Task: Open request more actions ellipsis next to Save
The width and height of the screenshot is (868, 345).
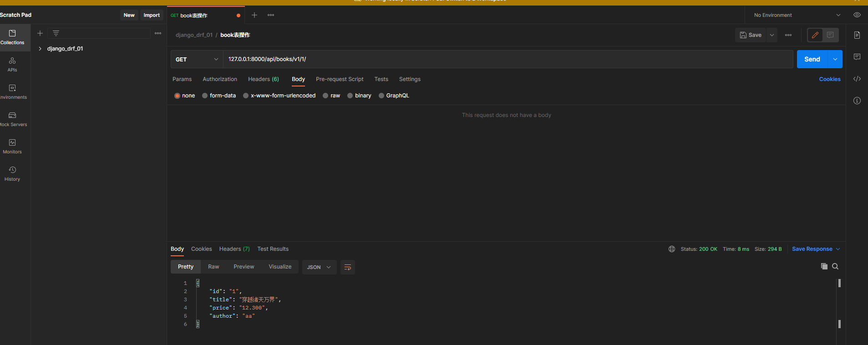Action: click(x=788, y=35)
